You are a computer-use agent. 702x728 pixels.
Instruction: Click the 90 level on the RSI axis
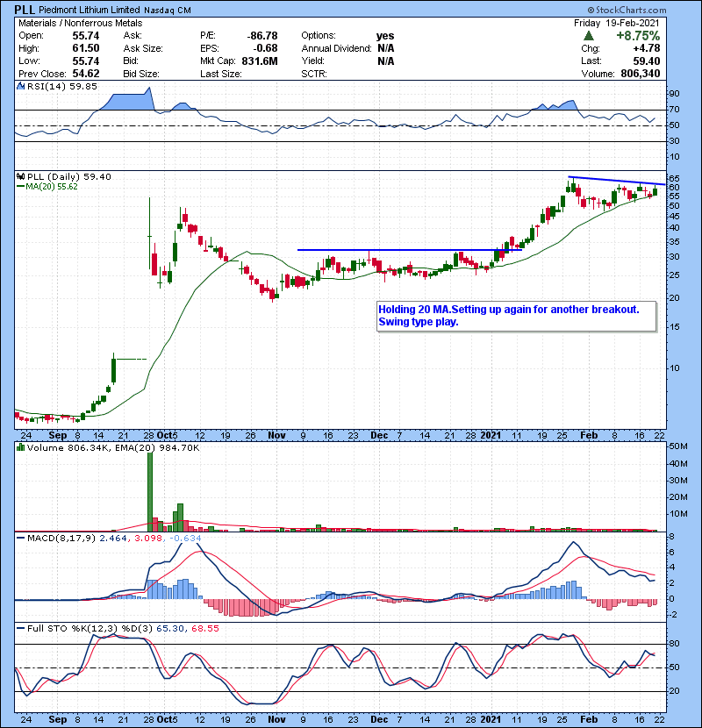pyautogui.click(x=674, y=94)
